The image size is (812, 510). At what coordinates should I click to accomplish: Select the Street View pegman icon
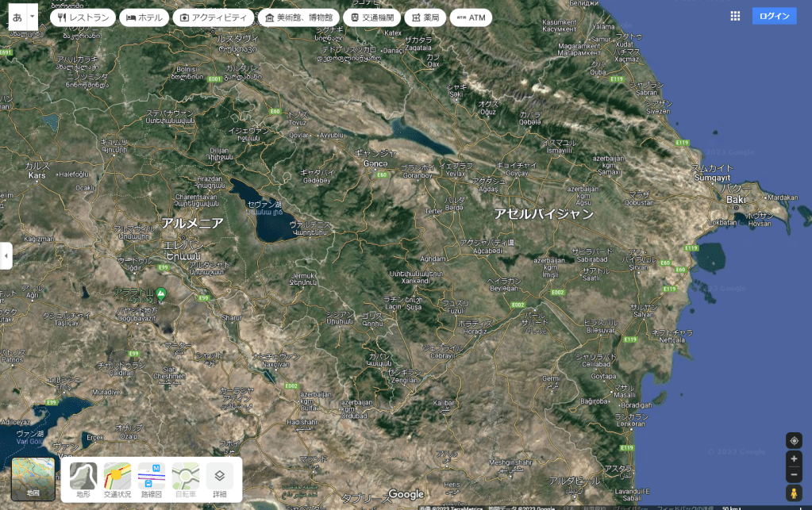tap(793, 493)
